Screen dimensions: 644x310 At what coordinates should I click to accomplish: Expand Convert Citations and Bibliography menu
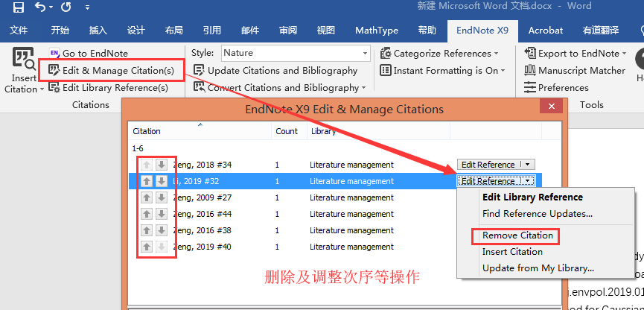coord(280,88)
